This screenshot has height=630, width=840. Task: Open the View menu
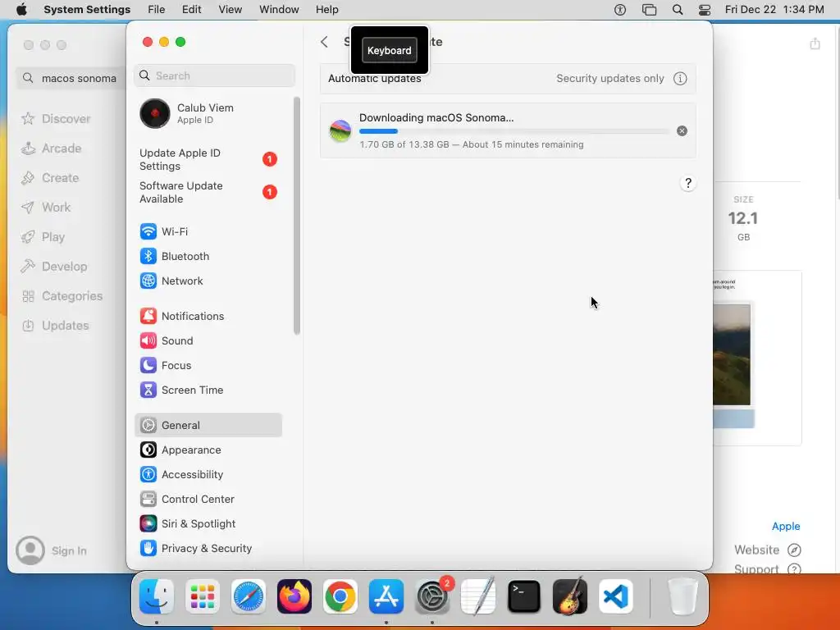click(231, 10)
